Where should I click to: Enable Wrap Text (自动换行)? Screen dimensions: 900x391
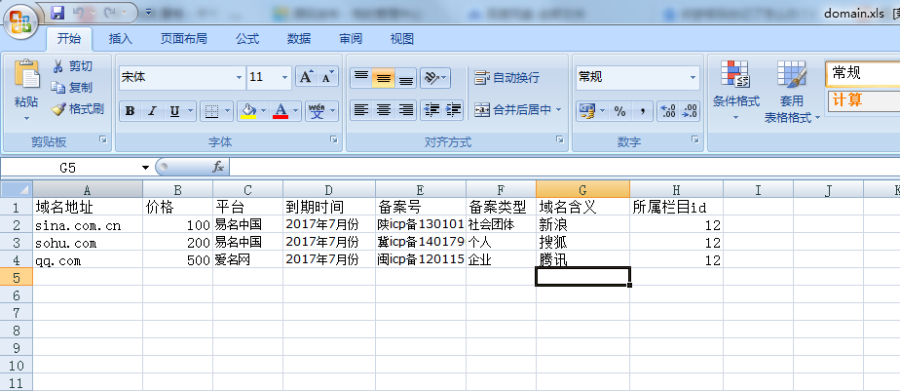click(x=507, y=78)
